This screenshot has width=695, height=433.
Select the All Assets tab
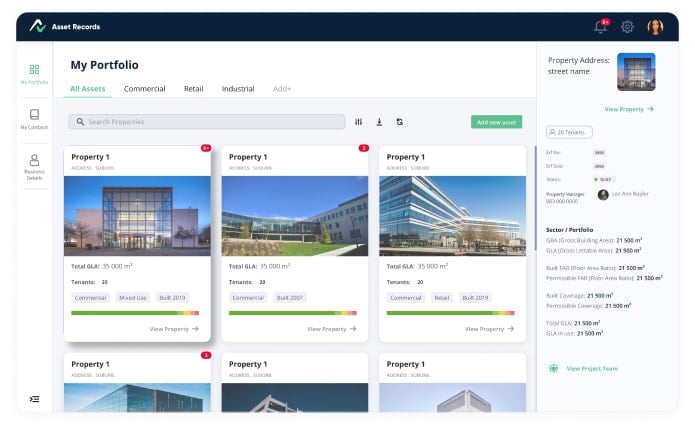(87, 89)
